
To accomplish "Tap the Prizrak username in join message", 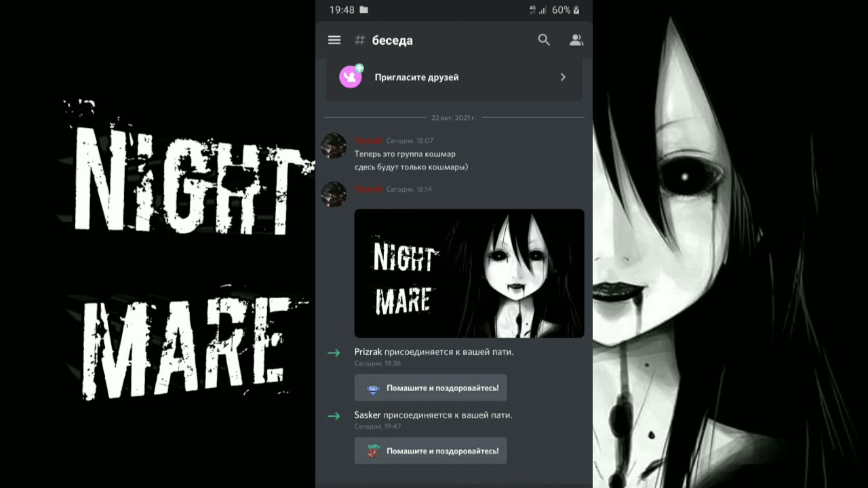I will point(368,352).
